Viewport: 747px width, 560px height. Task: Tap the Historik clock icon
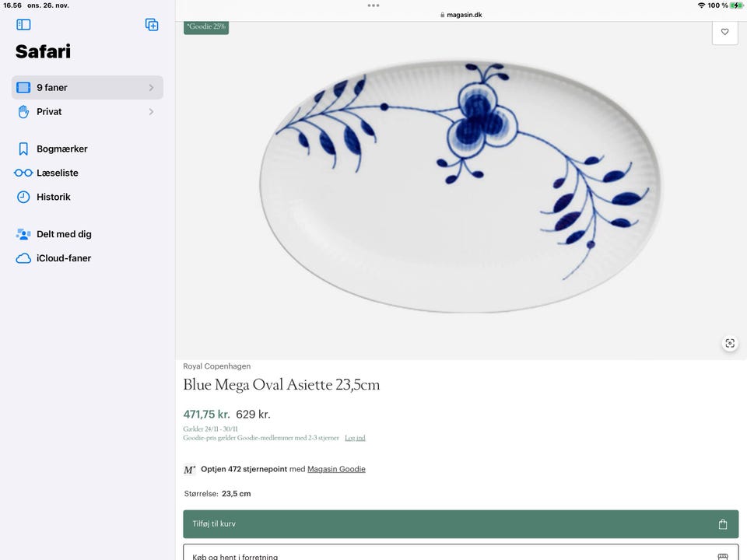point(23,197)
